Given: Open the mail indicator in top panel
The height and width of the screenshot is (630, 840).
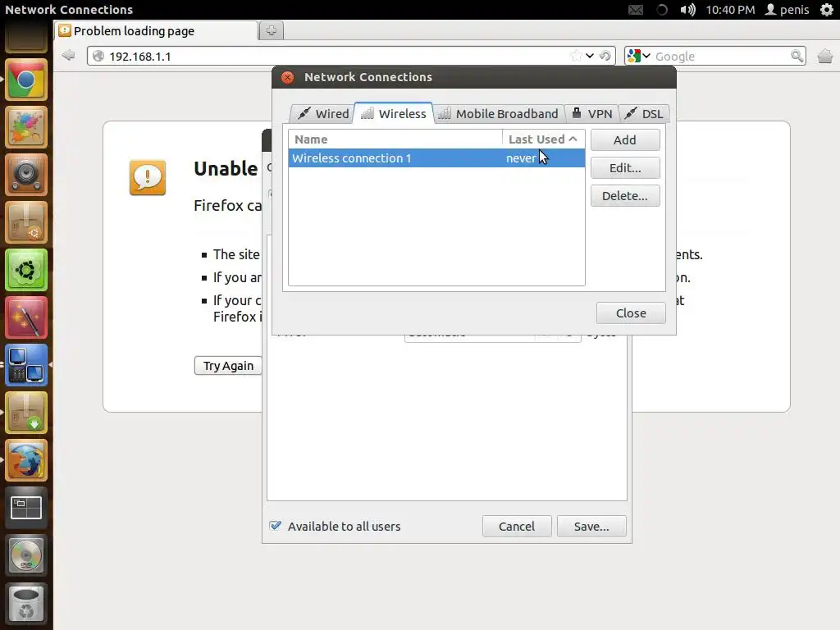Looking at the screenshot, I should click(636, 10).
